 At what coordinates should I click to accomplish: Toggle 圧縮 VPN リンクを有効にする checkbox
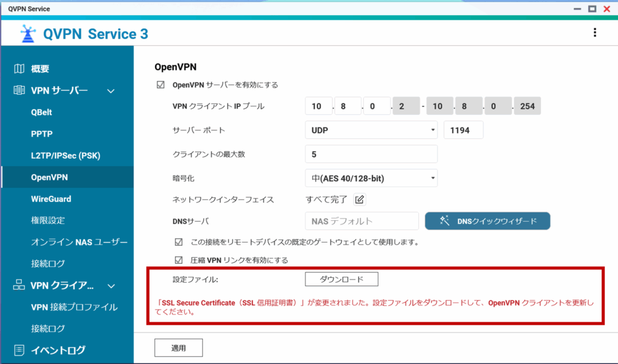[x=178, y=260]
